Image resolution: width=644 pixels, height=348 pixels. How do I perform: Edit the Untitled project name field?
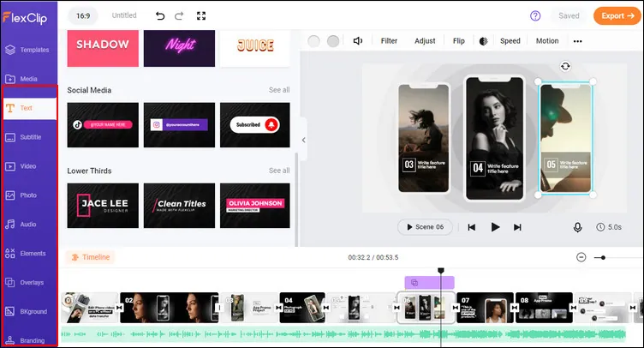coord(124,15)
